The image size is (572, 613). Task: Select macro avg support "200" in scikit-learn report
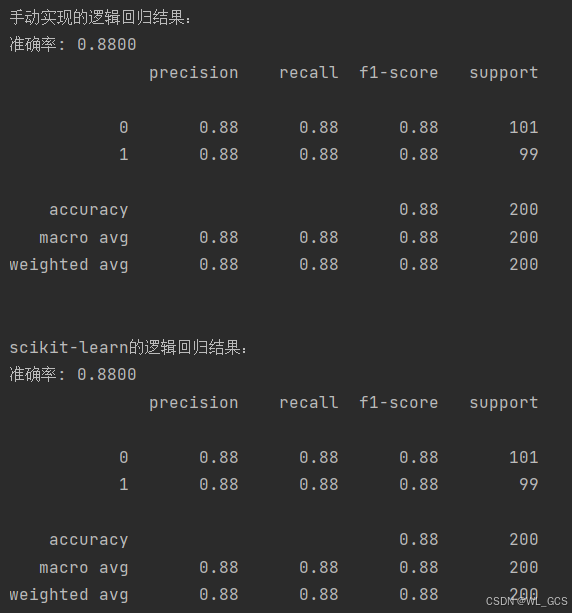coord(524,567)
